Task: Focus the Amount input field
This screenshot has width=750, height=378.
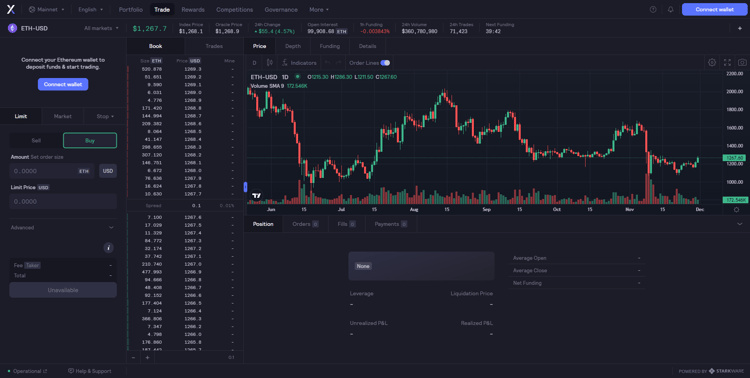Action: (52, 171)
